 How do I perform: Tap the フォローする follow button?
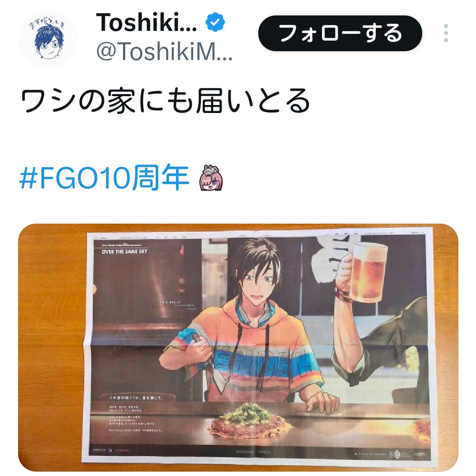[x=340, y=33]
